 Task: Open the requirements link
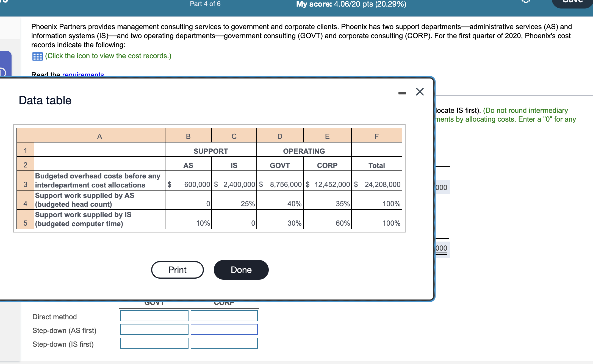coord(83,74)
